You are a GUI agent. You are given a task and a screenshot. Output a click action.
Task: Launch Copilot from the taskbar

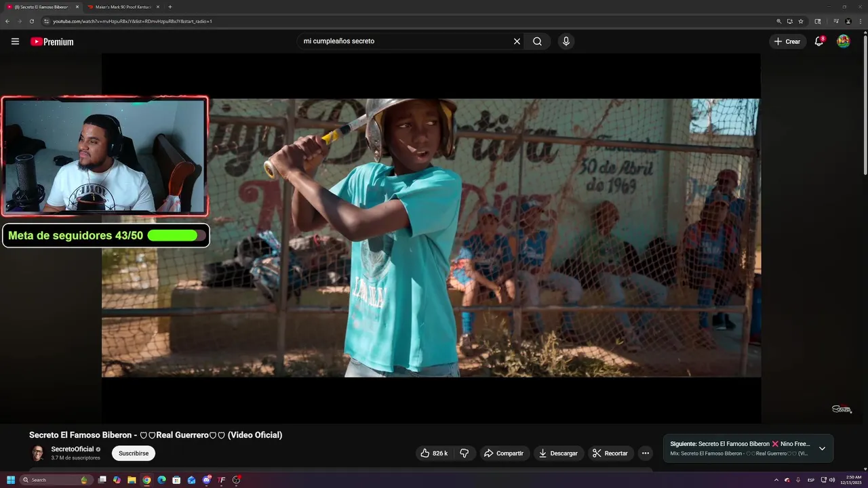(117, 480)
